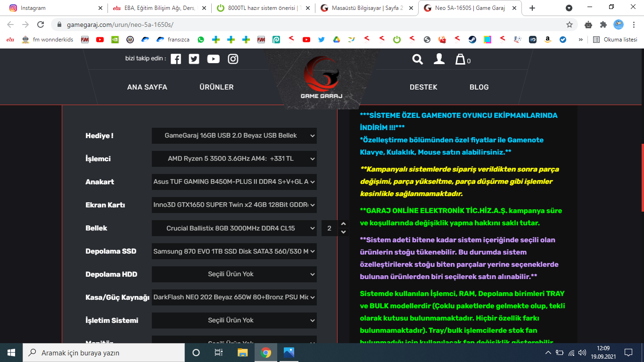Switch to the Masaüstü Bilgisayar tab

pos(366,8)
